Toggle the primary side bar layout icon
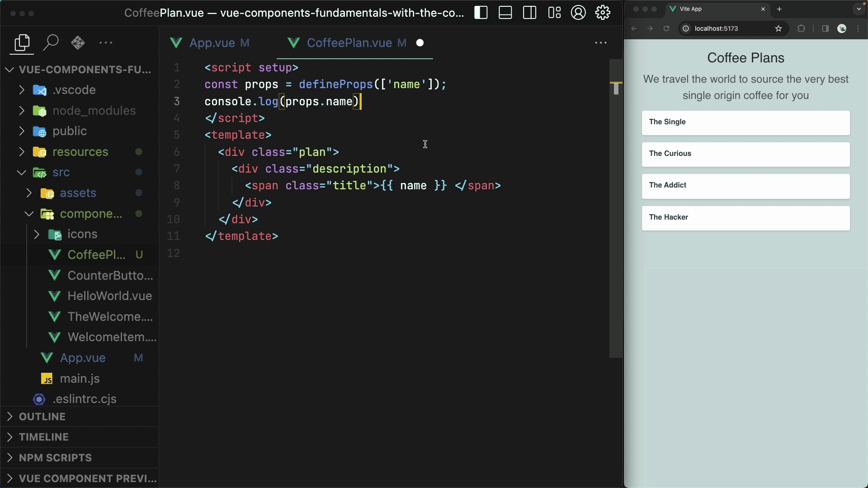The height and width of the screenshot is (488, 868). (481, 13)
